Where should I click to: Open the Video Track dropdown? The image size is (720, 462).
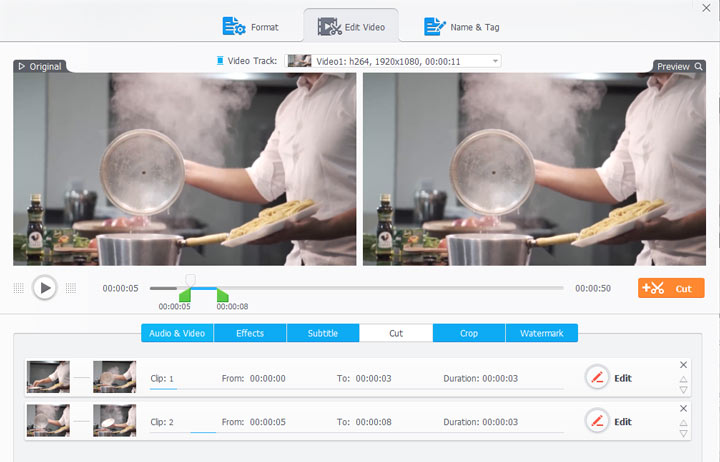(393, 61)
